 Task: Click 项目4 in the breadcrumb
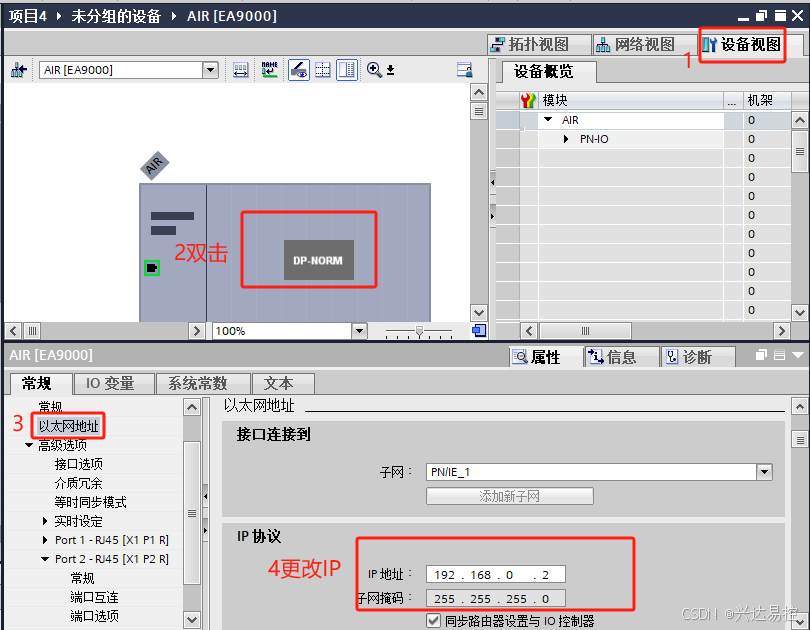click(28, 16)
